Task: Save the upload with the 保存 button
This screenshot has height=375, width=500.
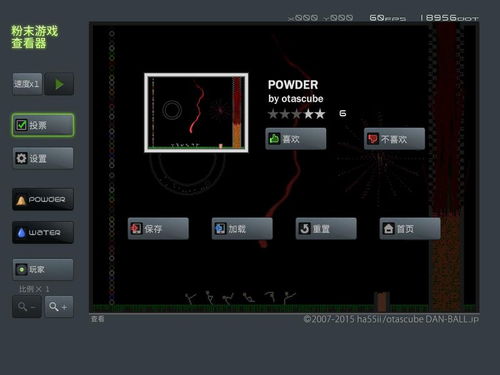Action: point(158,229)
